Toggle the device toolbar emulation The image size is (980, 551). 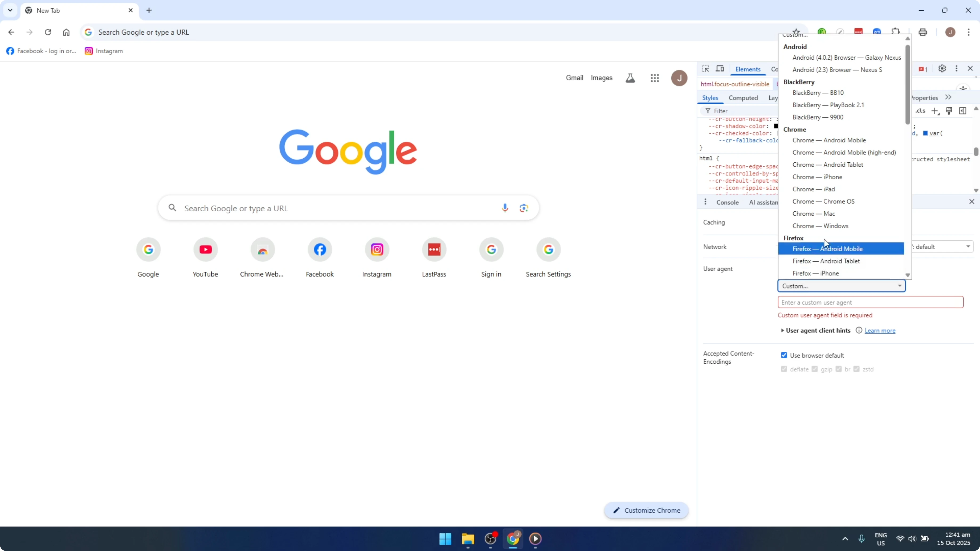(720, 69)
